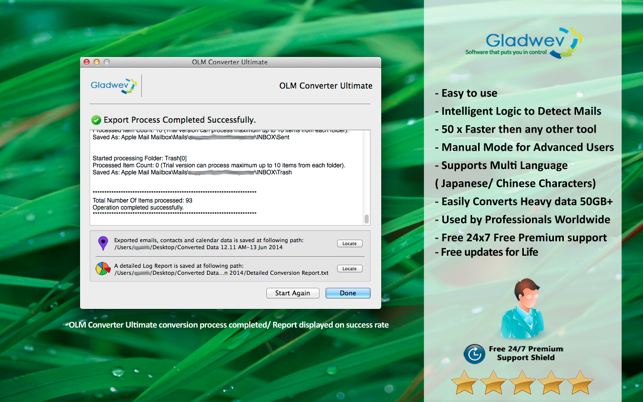The image size is (643, 402).
Task: Click the Start Again button
Action: pyautogui.click(x=292, y=293)
